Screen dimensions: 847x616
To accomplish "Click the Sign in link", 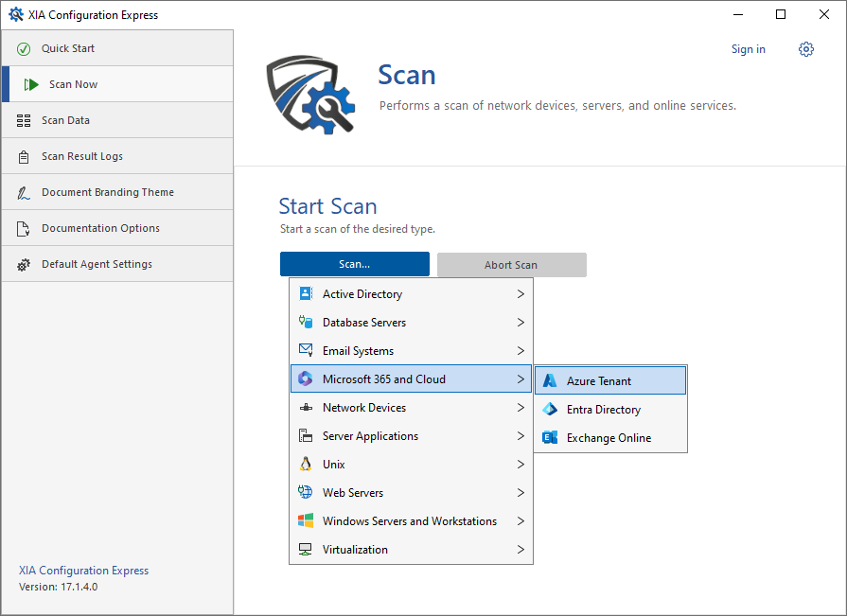I will click(749, 49).
